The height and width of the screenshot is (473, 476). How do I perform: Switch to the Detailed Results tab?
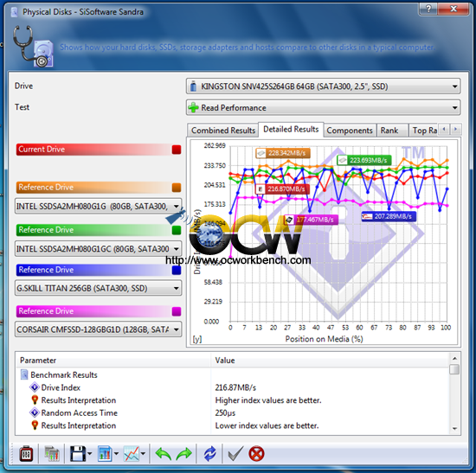(x=291, y=130)
